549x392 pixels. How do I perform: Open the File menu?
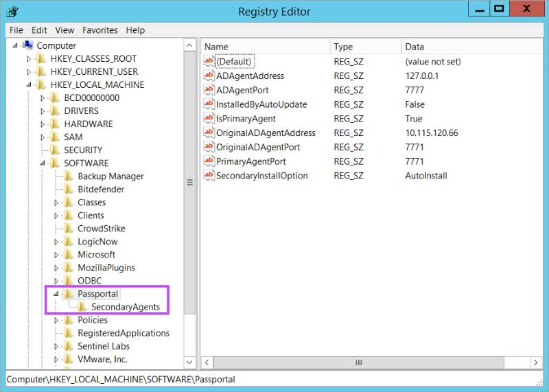[x=16, y=30]
